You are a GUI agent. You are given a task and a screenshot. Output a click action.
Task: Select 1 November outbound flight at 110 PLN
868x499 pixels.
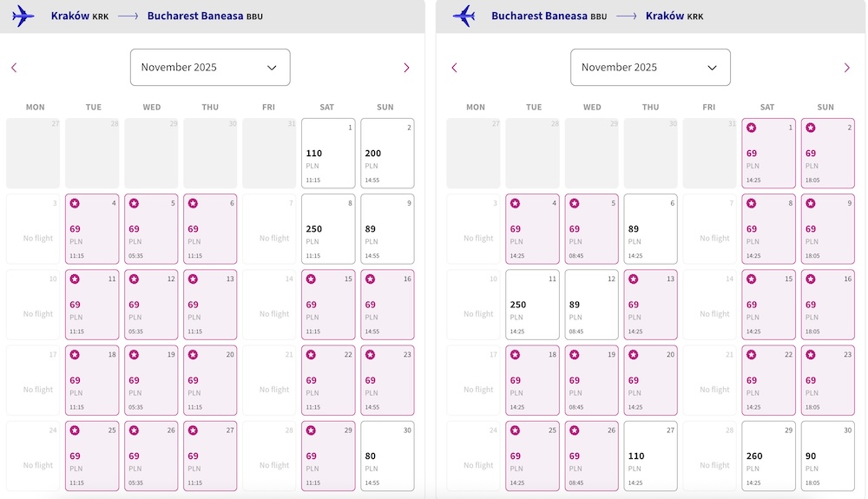(x=328, y=154)
